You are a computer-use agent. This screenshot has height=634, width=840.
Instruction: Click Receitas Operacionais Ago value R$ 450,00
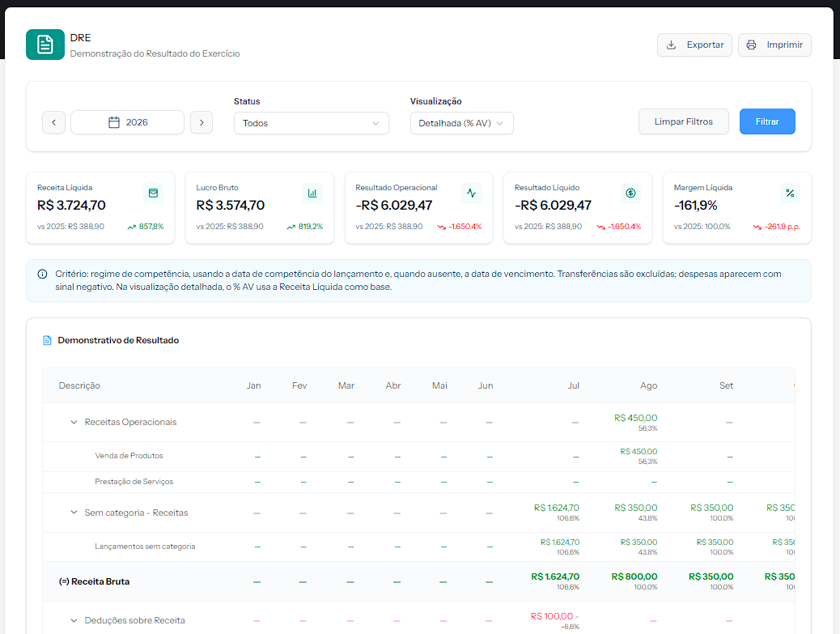pyautogui.click(x=636, y=418)
